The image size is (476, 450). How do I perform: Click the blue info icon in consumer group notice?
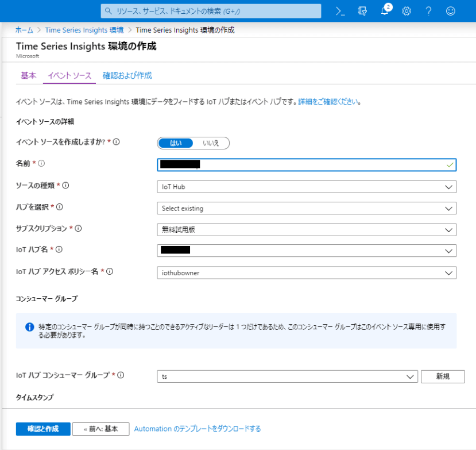coord(29,327)
